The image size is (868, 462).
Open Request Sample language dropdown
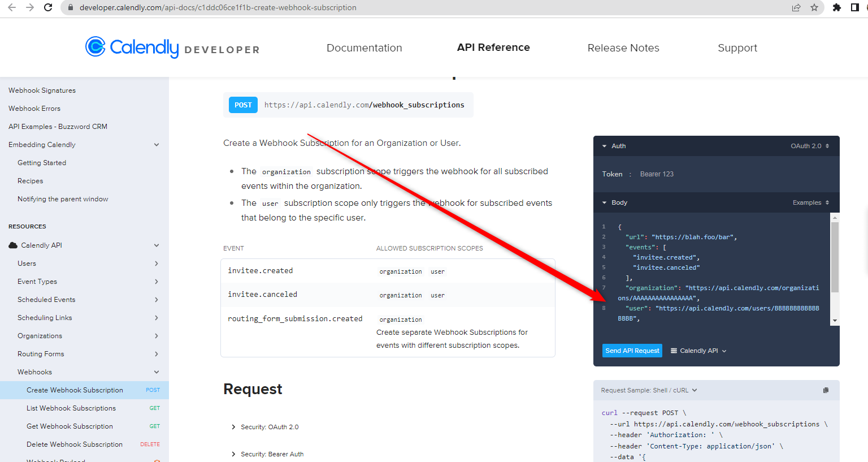pos(649,390)
